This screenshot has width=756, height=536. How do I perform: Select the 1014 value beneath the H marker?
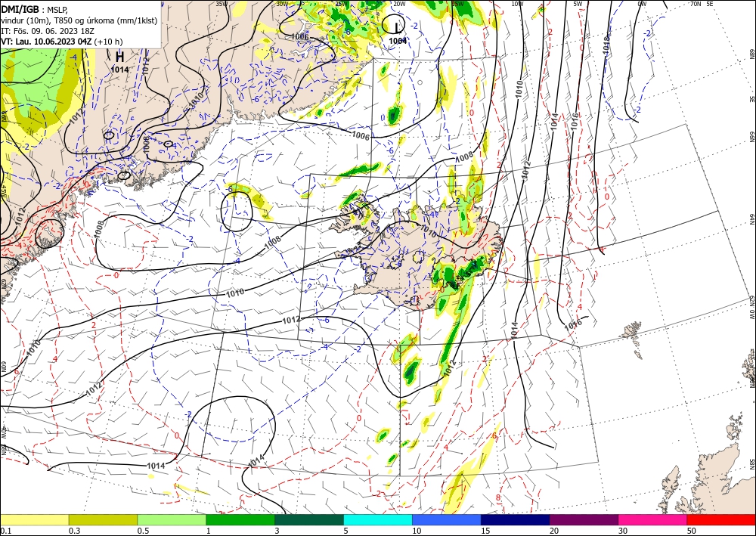(119, 70)
